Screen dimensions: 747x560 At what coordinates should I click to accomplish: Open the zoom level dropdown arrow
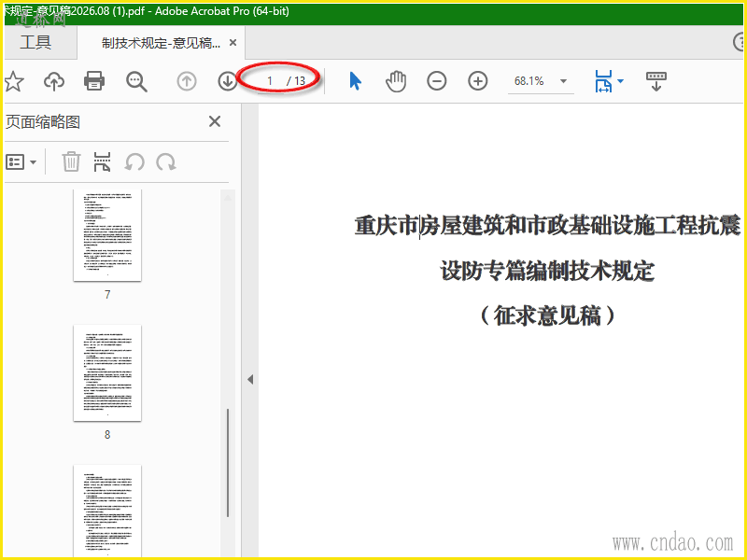coord(564,81)
